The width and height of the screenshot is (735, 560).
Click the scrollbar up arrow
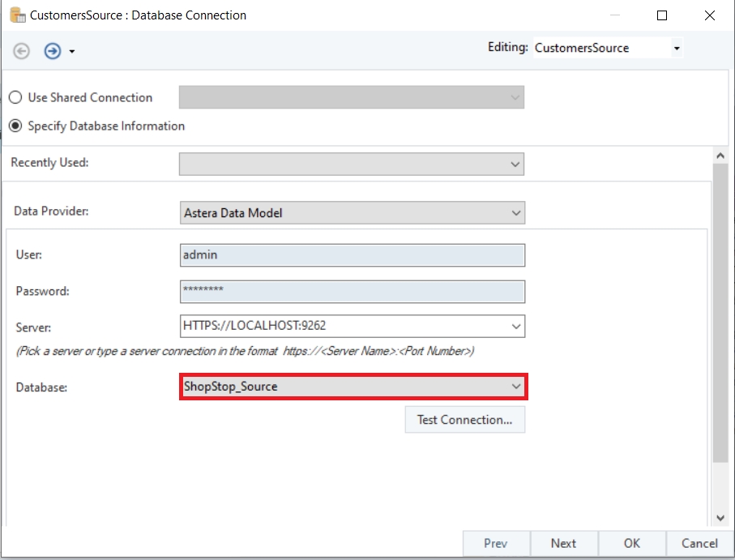720,155
